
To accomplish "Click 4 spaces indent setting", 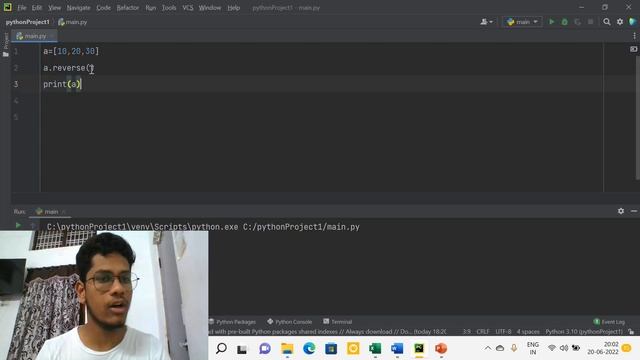I will (528, 332).
